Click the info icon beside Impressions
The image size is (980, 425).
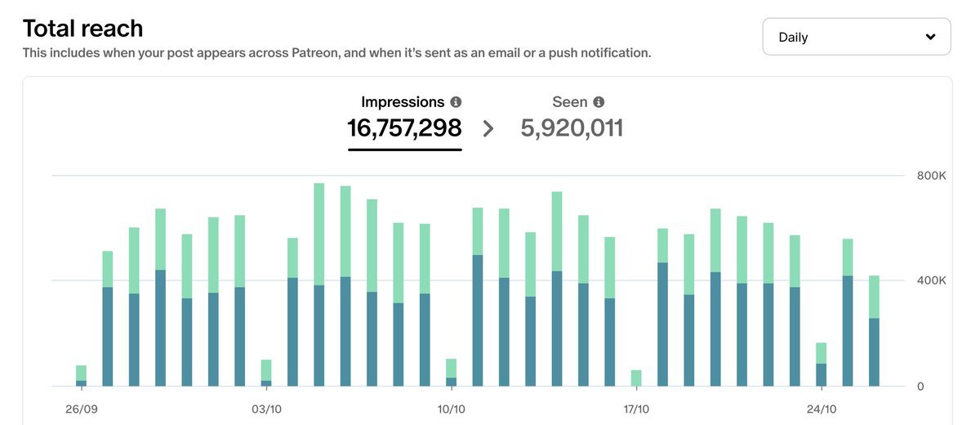tap(456, 102)
